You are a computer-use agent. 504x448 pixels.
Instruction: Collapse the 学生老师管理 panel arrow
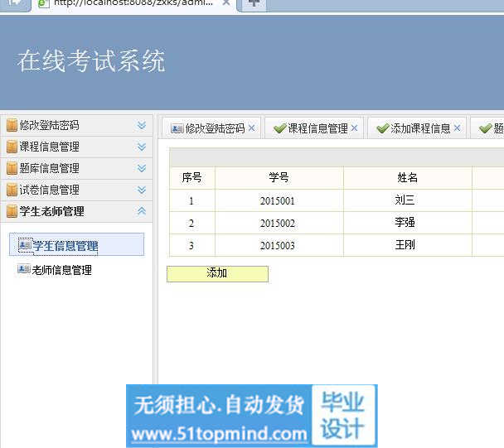click(x=142, y=212)
